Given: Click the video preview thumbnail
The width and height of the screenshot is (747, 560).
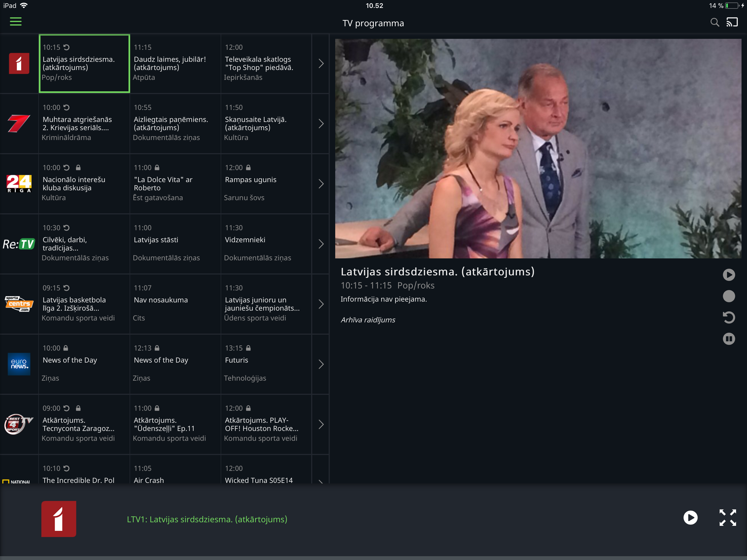Looking at the screenshot, I should tap(538, 148).
